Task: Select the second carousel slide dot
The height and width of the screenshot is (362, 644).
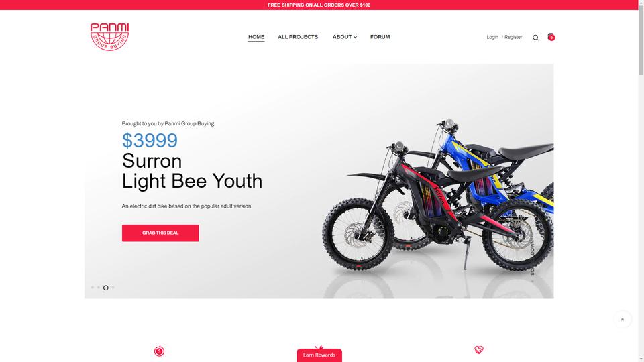Action: (99, 288)
